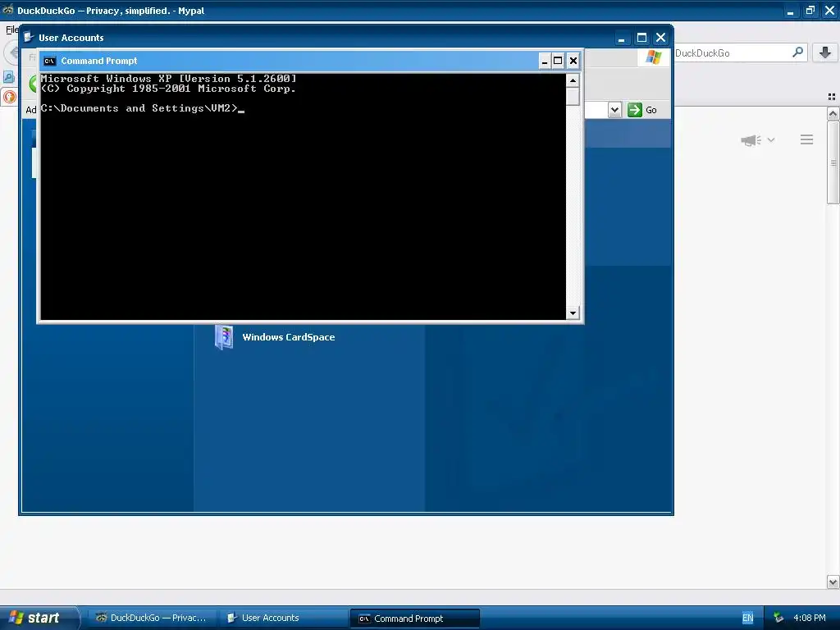Minimize the Mypal browser window
840x630 pixels.
click(790, 10)
